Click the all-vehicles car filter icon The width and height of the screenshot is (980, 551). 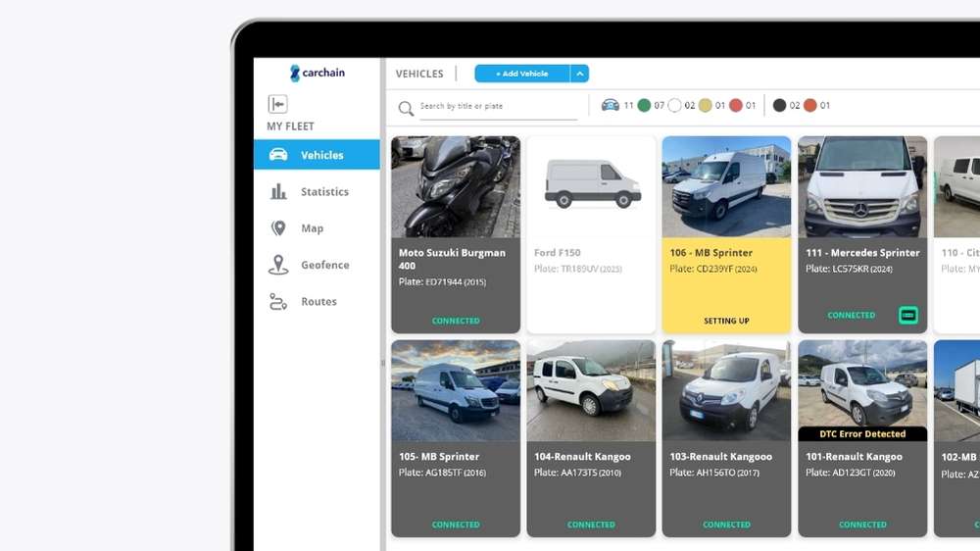pos(610,105)
